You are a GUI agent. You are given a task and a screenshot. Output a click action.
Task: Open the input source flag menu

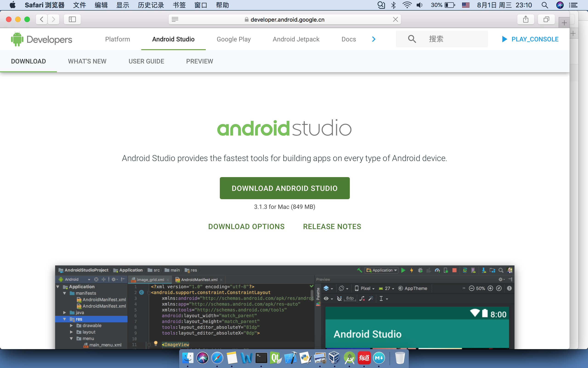pos(466,5)
